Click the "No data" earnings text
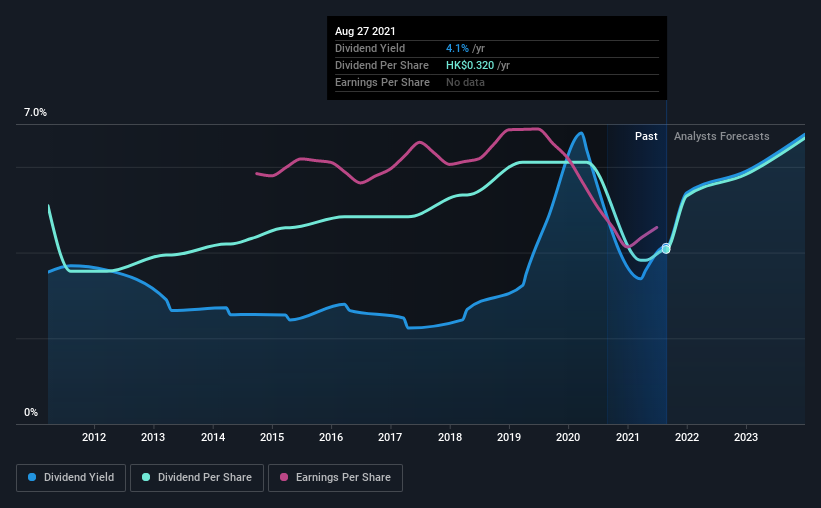Screen dimensions: 821x508 pos(465,82)
